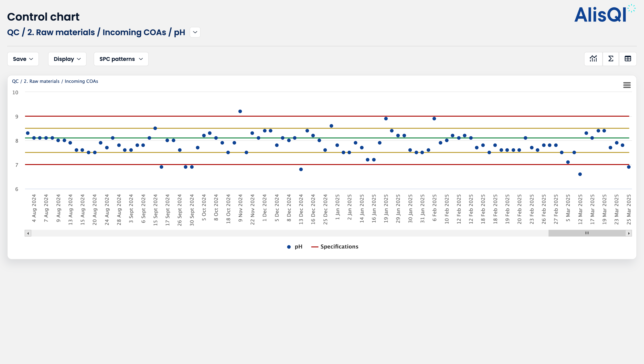Click the '13 Dec 2024' axis label
Viewport: 644px width, 364px height.
pyautogui.click(x=301, y=209)
